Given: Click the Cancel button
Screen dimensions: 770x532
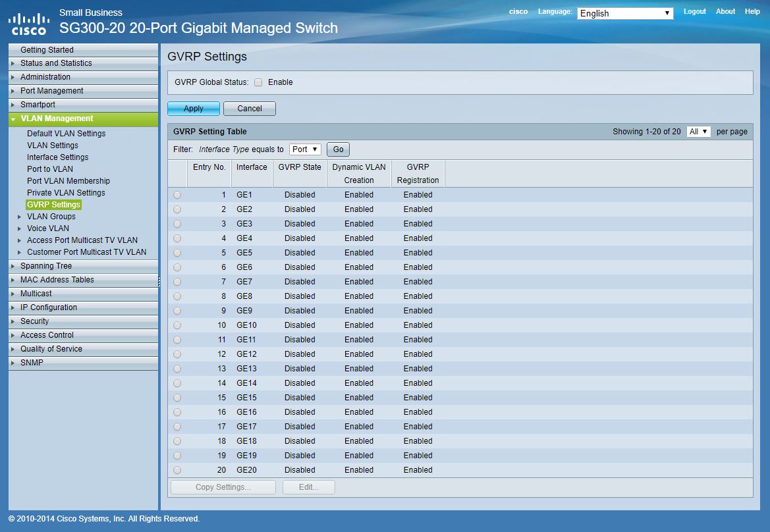Looking at the screenshot, I should [250, 109].
